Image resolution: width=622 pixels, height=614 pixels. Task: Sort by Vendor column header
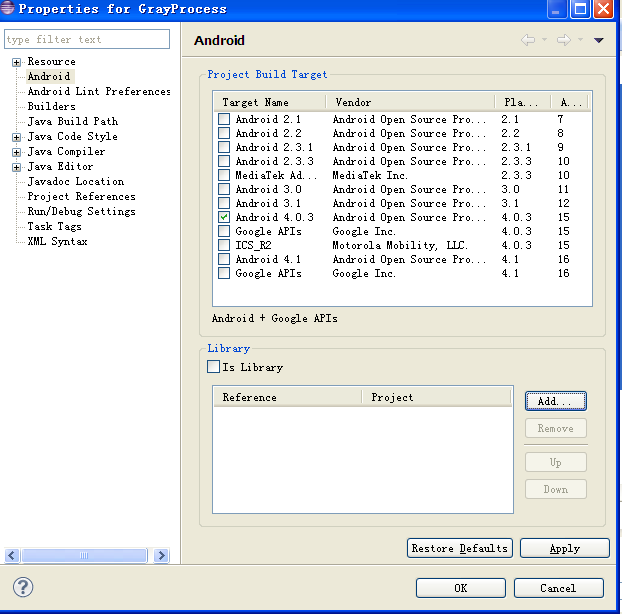pos(410,102)
